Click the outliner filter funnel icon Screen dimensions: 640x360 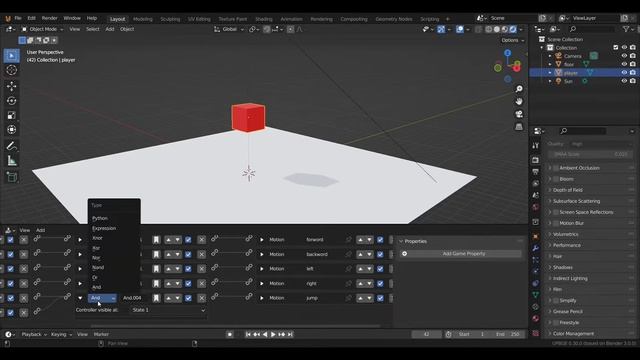pos(626,29)
